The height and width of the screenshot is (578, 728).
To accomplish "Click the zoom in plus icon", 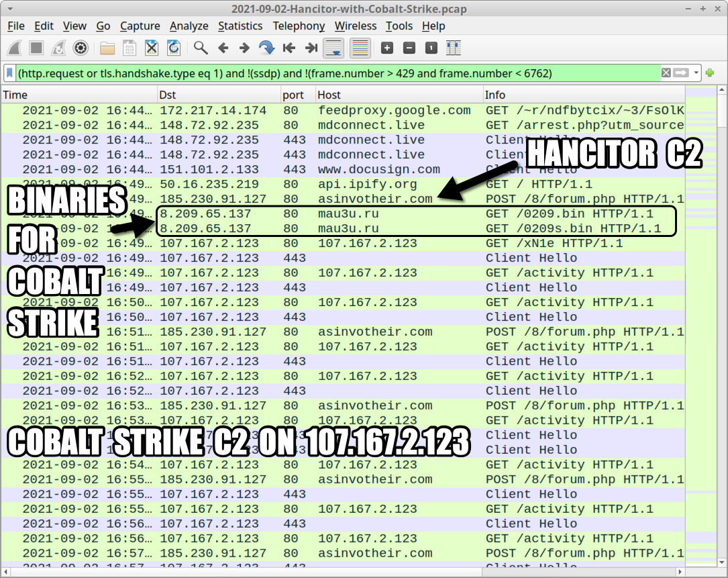I will pyautogui.click(x=386, y=48).
